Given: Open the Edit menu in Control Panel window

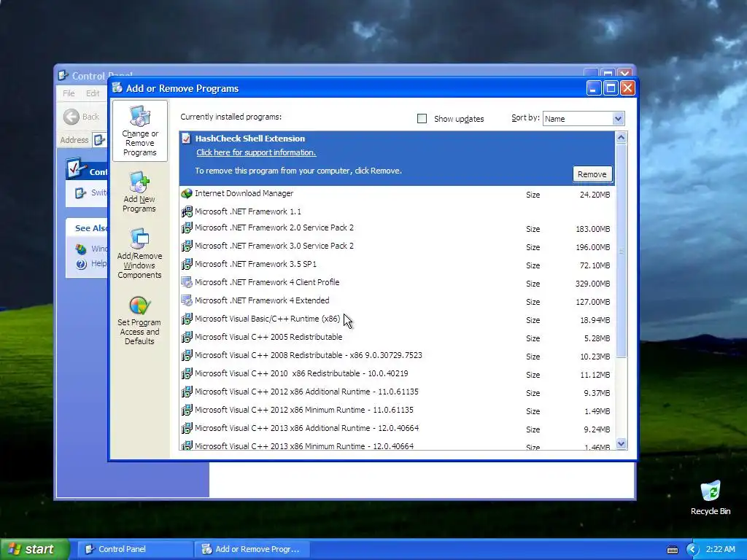Looking at the screenshot, I should (93, 93).
